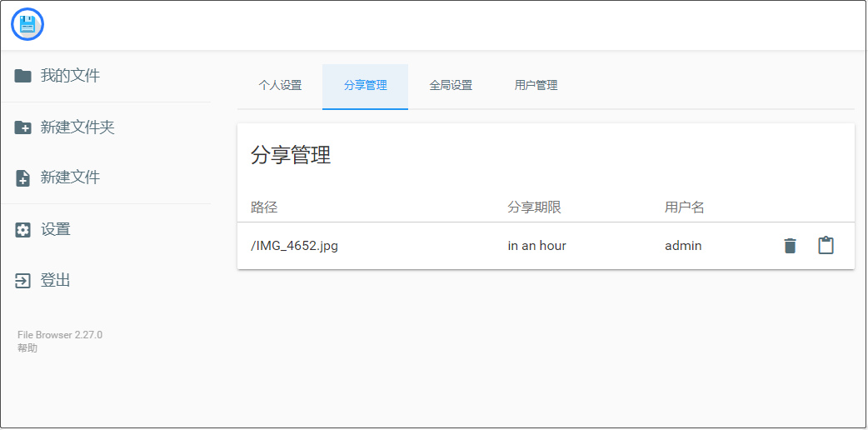Screen dimensions: 868x430
Task: Open the 全局设置 tab
Action: tap(451, 86)
